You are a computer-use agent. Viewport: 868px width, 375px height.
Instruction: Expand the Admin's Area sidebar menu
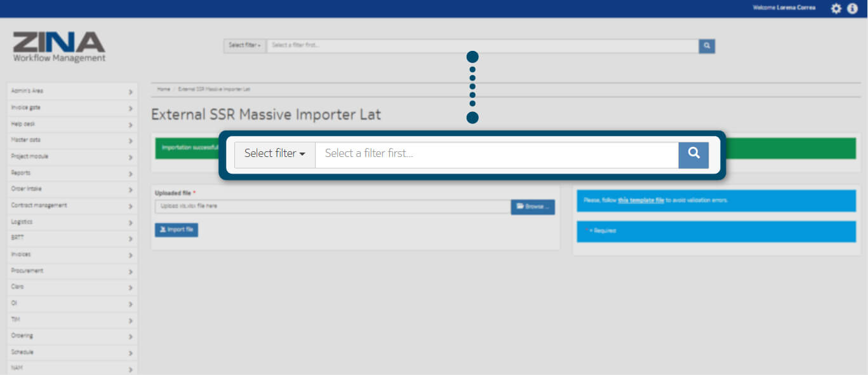[72, 91]
